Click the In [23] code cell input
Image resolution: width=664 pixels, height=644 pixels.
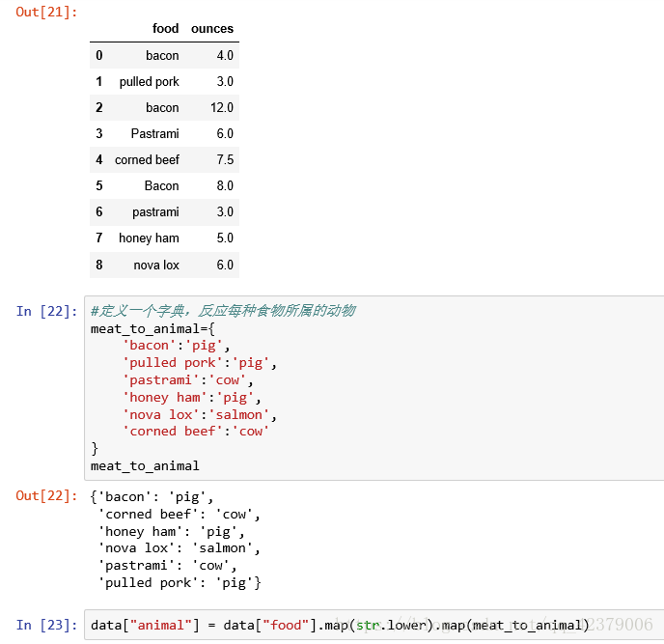pos(373,625)
